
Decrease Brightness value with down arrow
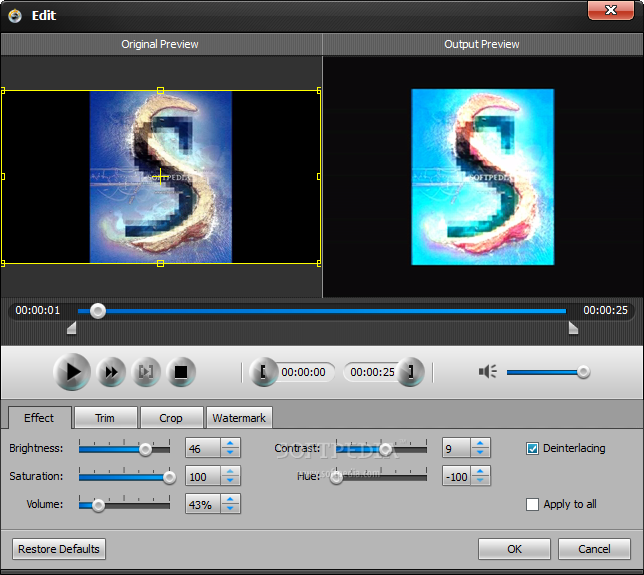point(230,453)
